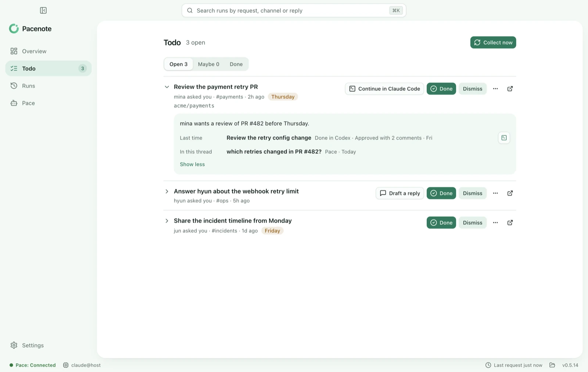Click Last request just now status
The image size is (588, 372).
point(514,365)
